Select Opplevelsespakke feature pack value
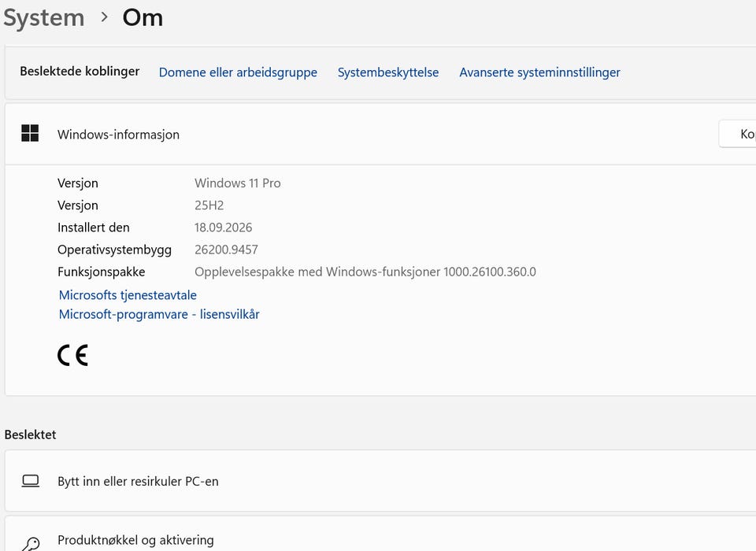756x551 pixels. tap(365, 272)
